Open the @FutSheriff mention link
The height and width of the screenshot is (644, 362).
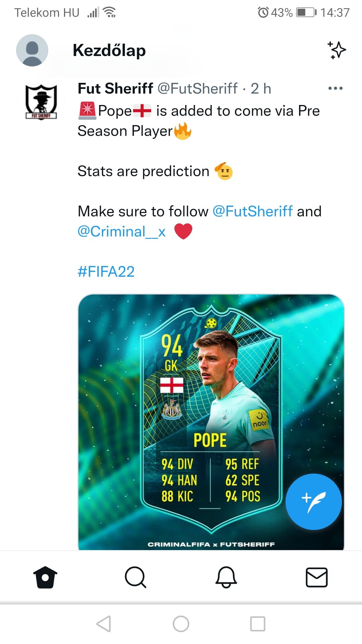(x=253, y=212)
